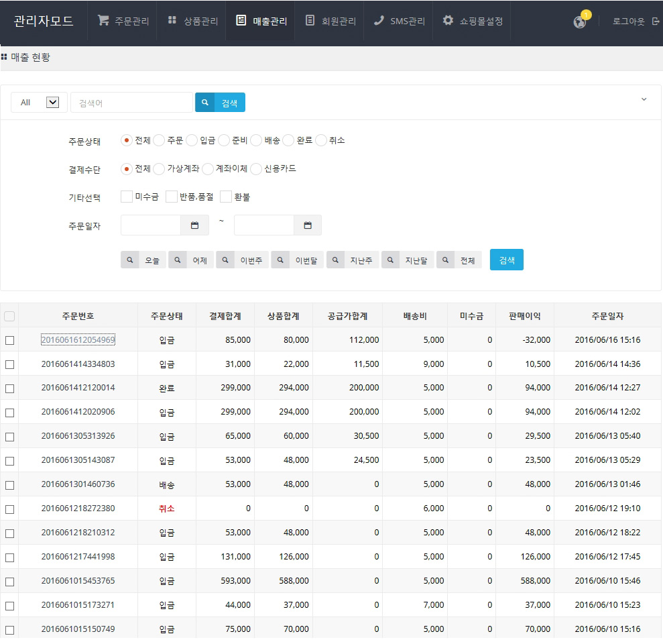This screenshot has width=663, height=644.
Task: Click the shopping cart icon for 주문관리
Action: pyautogui.click(x=103, y=20)
